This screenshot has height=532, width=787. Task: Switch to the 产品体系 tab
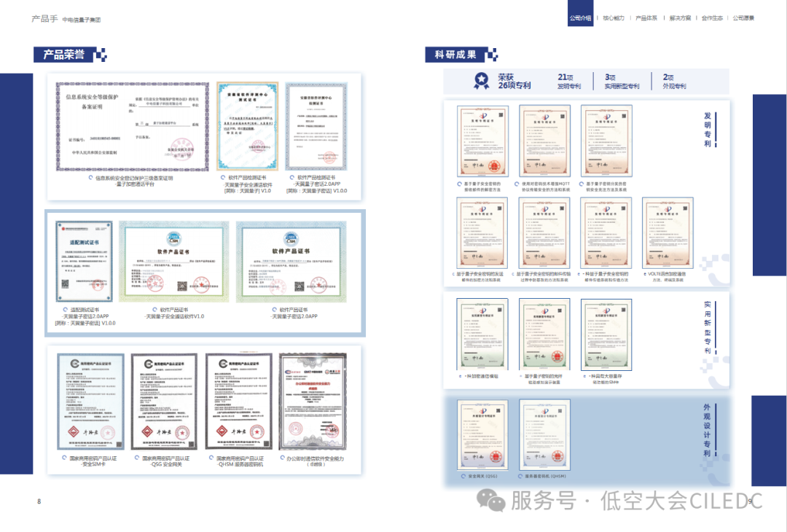[646, 18]
